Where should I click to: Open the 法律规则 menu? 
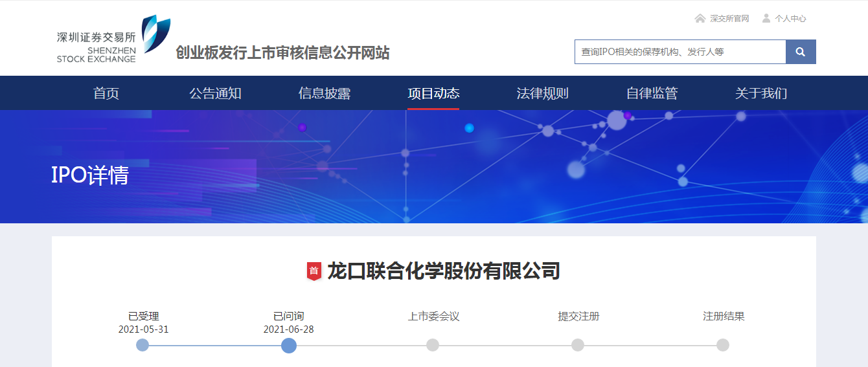[x=543, y=93]
